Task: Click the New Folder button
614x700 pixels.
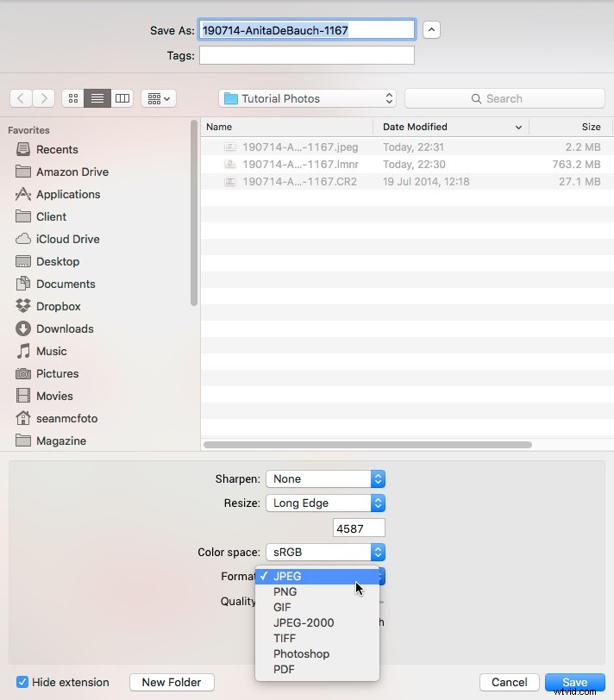Action: coord(172,682)
